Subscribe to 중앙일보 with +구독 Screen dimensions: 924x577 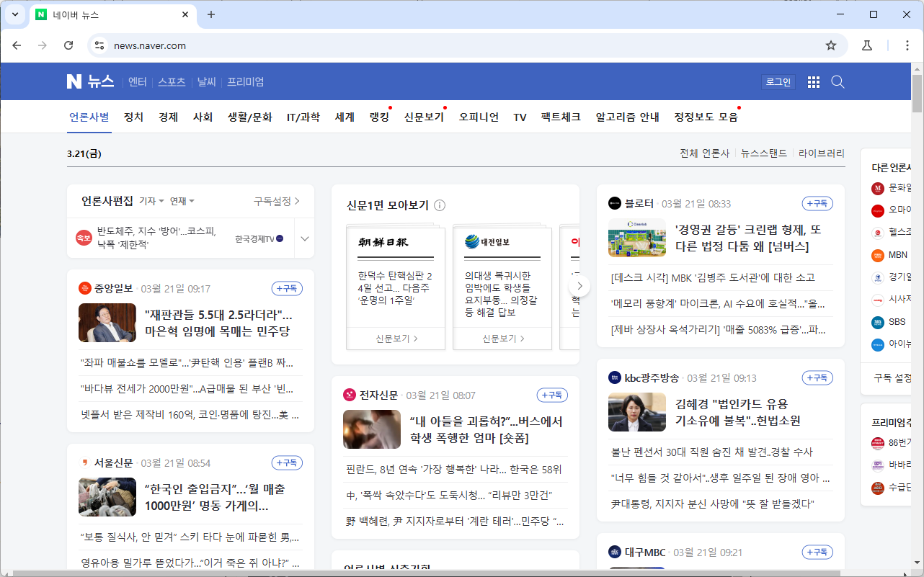pos(287,288)
